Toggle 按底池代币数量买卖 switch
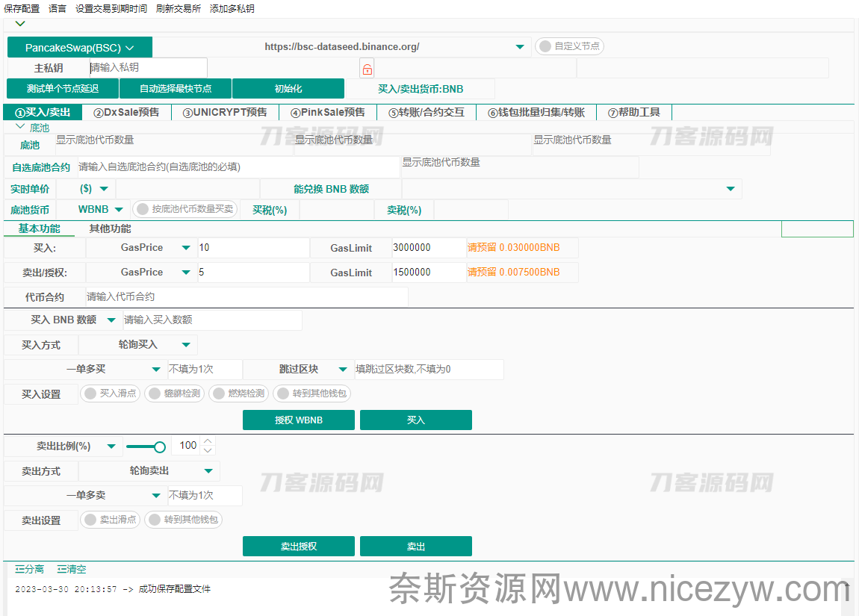Image resolution: width=859 pixels, height=616 pixels. coord(184,209)
